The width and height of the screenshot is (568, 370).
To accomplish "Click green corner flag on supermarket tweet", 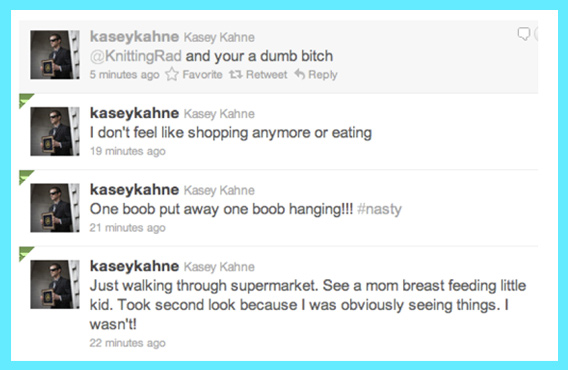I will (26, 253).
